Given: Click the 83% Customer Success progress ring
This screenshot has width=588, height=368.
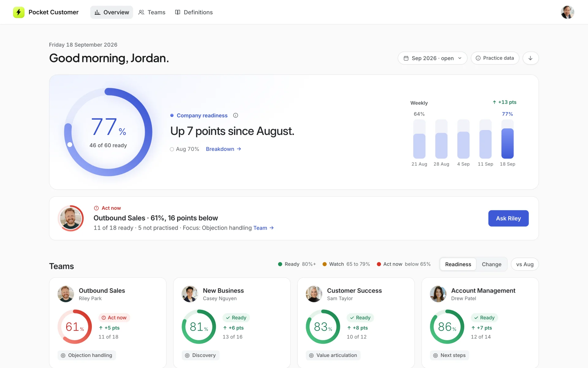Looking at the screenshot, I should point(323,327).
